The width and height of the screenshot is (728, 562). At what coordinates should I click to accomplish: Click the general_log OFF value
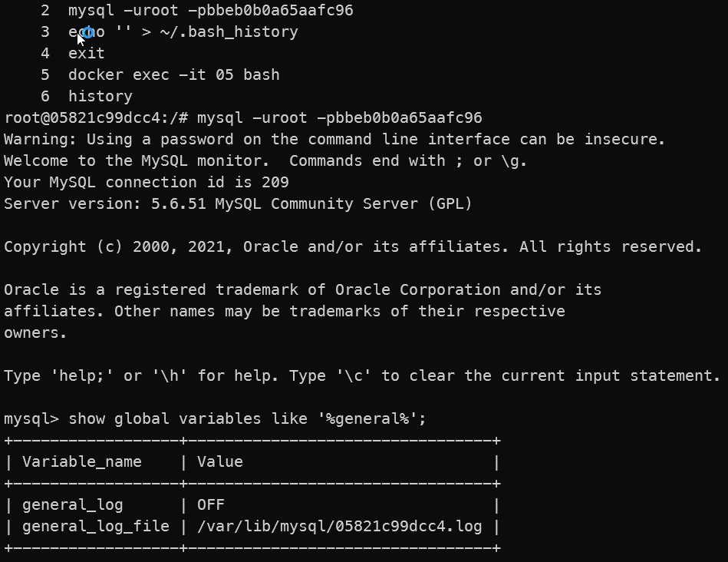211,505
